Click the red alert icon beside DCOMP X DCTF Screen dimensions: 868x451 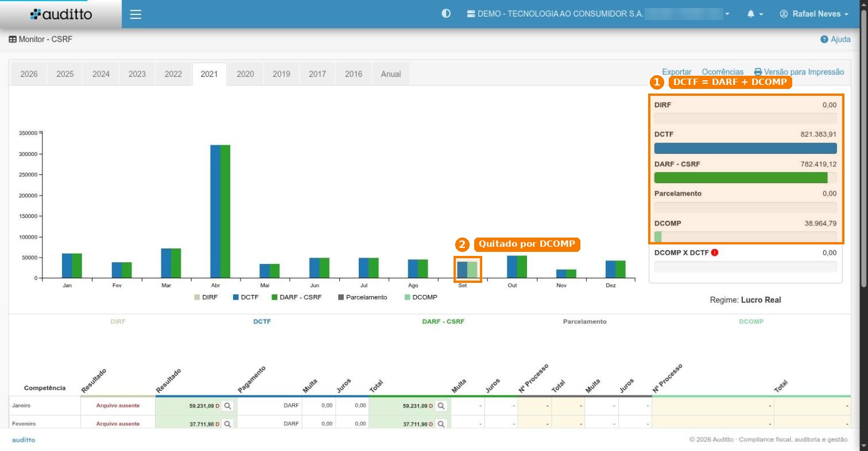(715, 252)
